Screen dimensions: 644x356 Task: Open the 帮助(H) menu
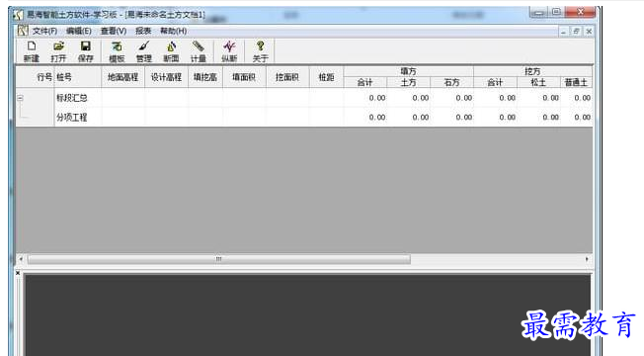tap(173, 31)
